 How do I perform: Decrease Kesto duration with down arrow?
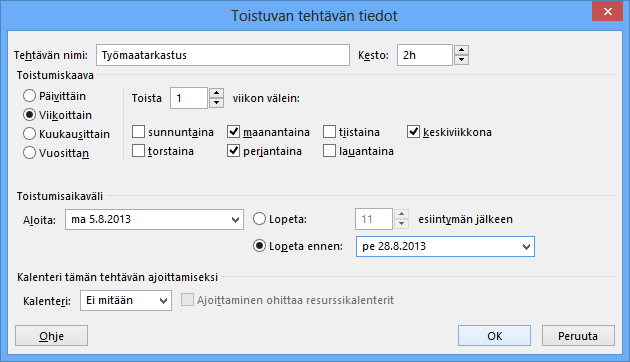(x=462, y=60)
